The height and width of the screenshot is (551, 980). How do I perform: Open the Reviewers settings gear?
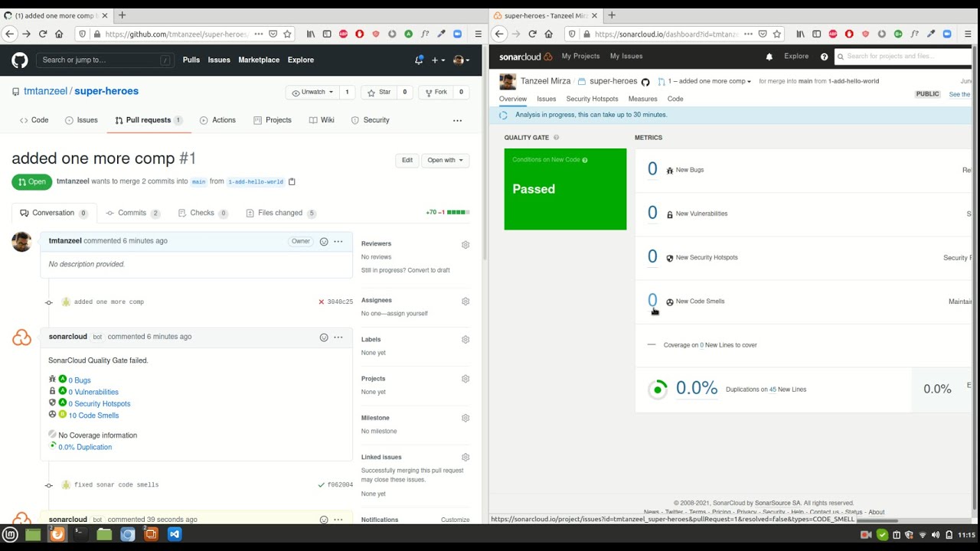tap(465, 244)
